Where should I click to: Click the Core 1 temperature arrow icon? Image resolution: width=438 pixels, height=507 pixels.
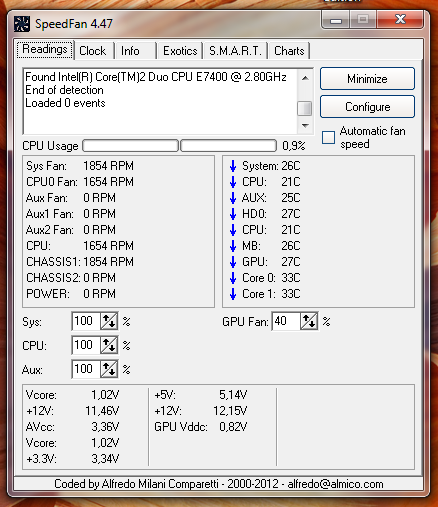233,294
